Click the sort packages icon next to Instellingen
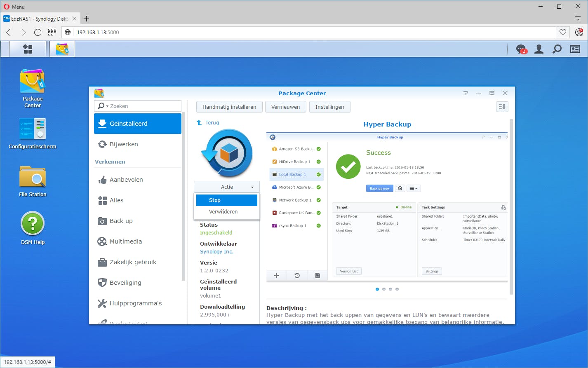The height and width of the screenshot is (368, 588). pos(502,107)
